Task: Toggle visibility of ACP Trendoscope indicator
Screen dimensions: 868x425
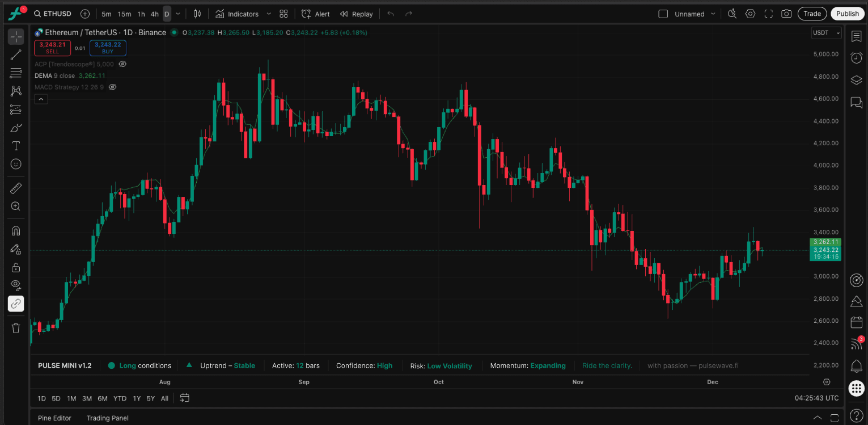Action: click(x=122, y=64)
